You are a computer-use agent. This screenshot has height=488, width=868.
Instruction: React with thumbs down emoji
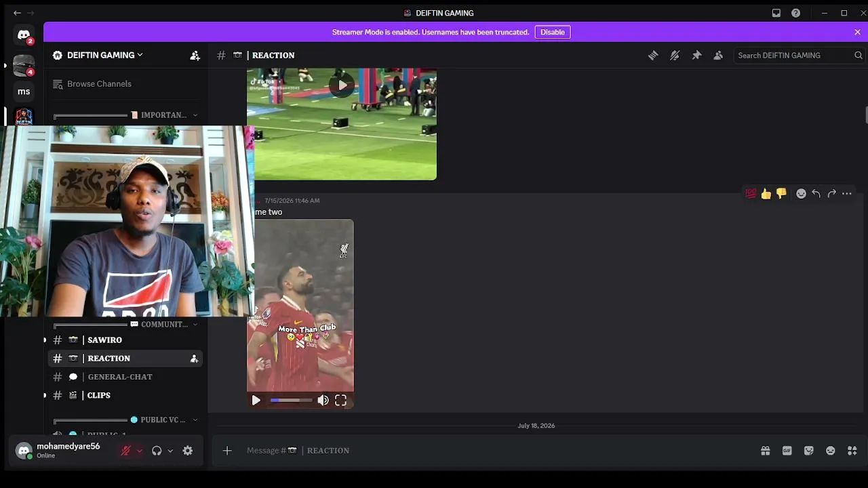pyautogui.click(x=782, y=194)
